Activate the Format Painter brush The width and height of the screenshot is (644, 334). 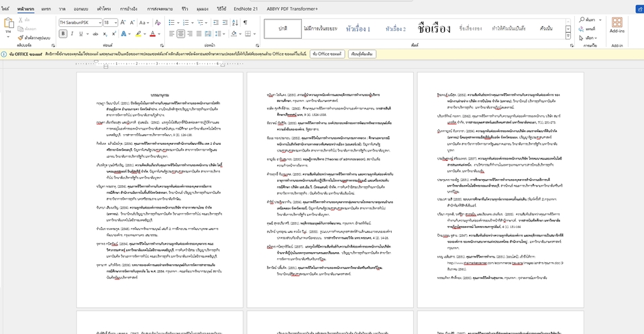[21, 38]
